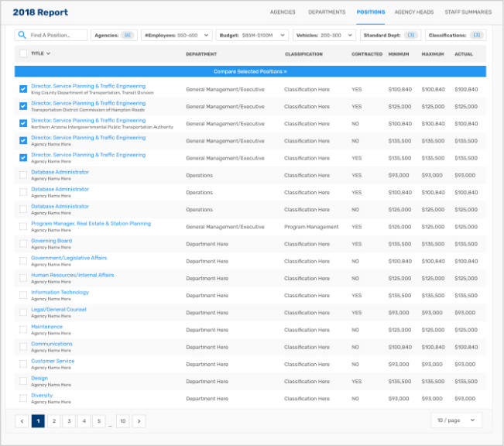Open the #Employees range dropdown
504x446 pixels.
177,36
